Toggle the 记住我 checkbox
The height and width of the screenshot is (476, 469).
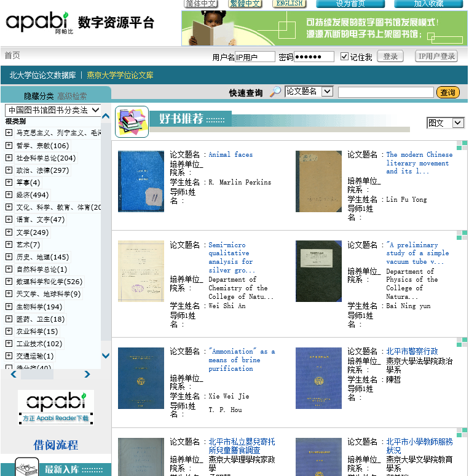coord(344,57)
